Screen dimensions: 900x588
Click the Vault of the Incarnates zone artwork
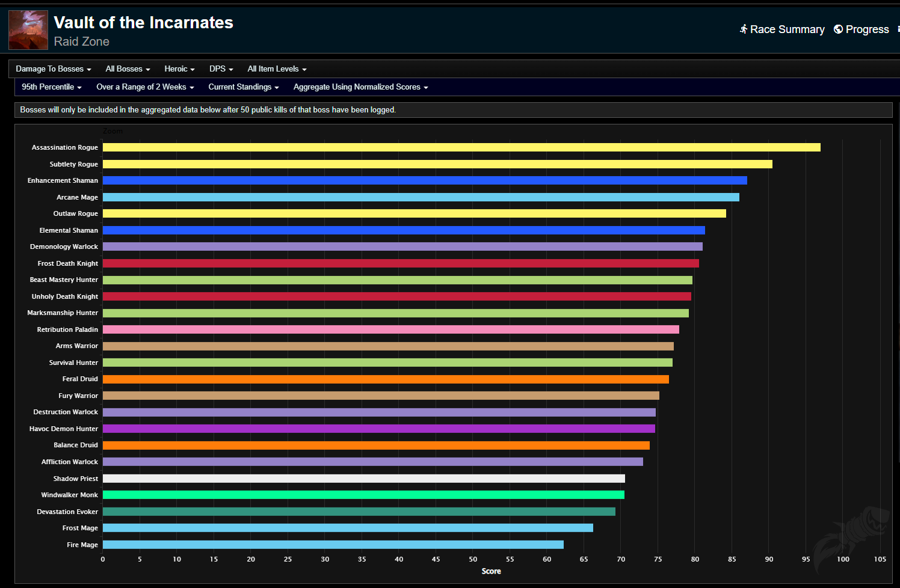[x=28, y=29]
